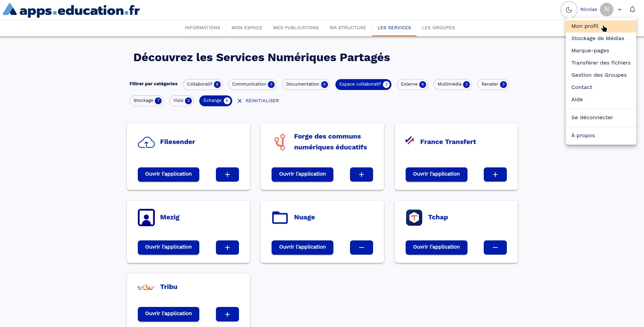Add Filesender with its plus button

click(227, 175)
